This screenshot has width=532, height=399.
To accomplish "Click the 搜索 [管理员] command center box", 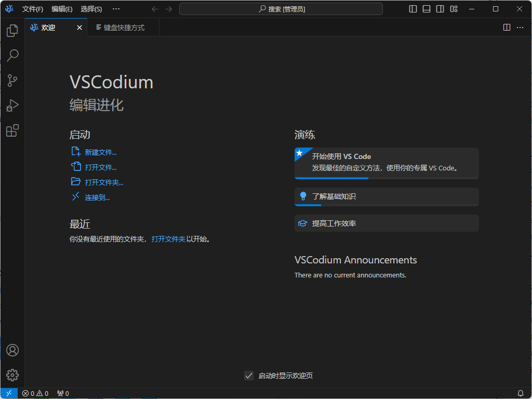I will click(281, 9).
